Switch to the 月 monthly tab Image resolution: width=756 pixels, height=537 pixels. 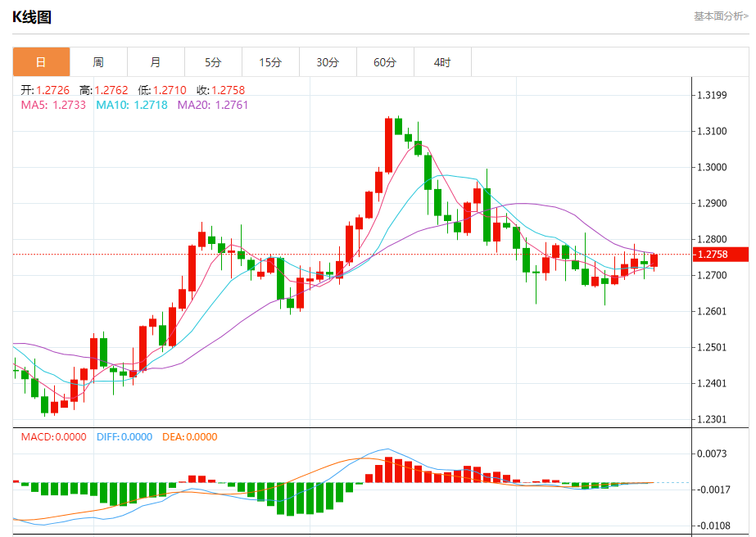click(x=156, y=61)
